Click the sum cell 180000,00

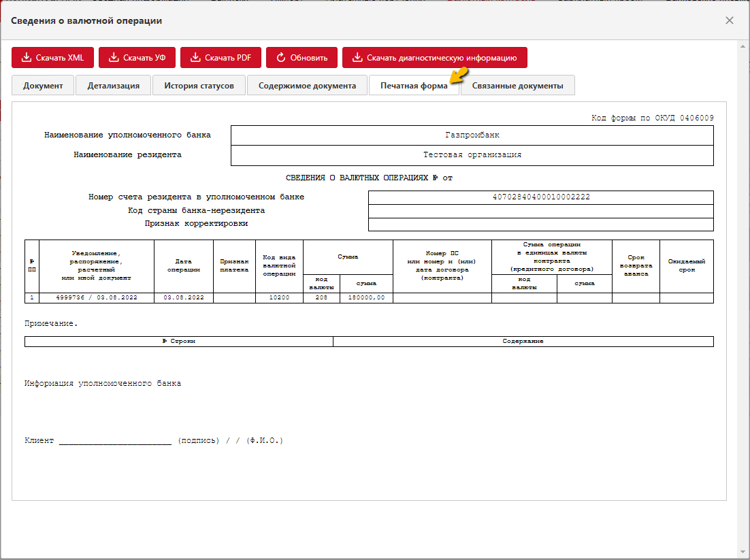tap(366, 297)
